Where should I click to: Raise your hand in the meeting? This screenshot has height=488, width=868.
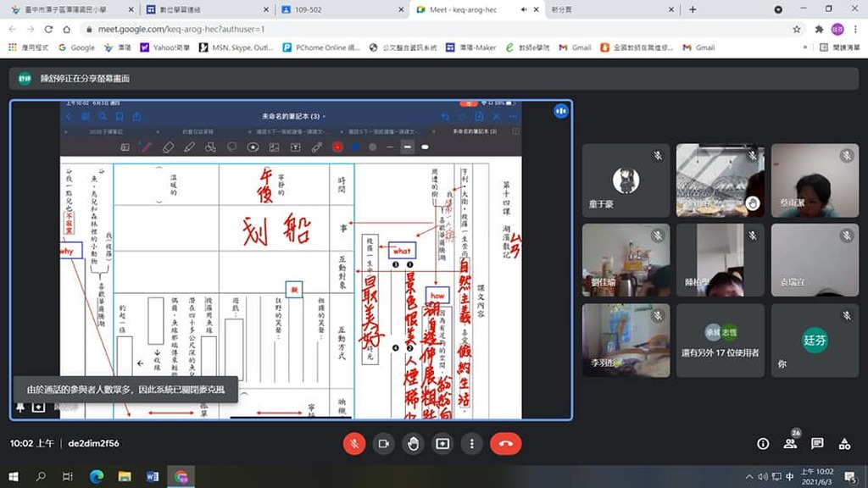pyautogui.click(x=413, y=444)
